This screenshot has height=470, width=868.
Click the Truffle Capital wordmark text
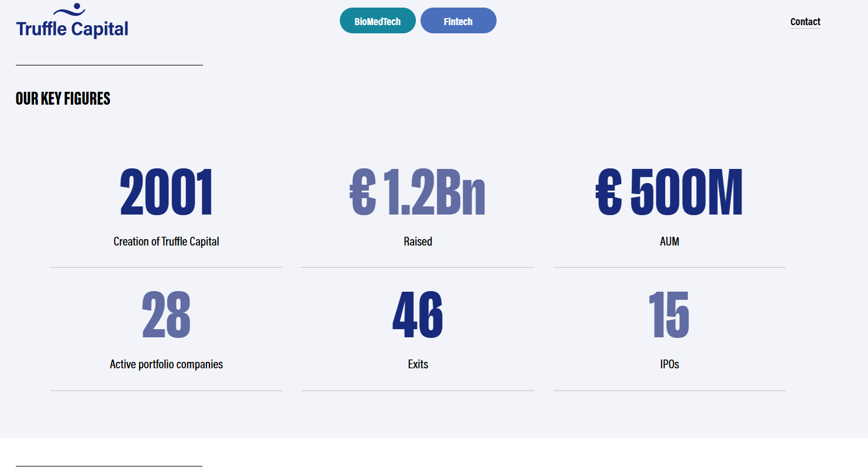[x=72, y=29]
